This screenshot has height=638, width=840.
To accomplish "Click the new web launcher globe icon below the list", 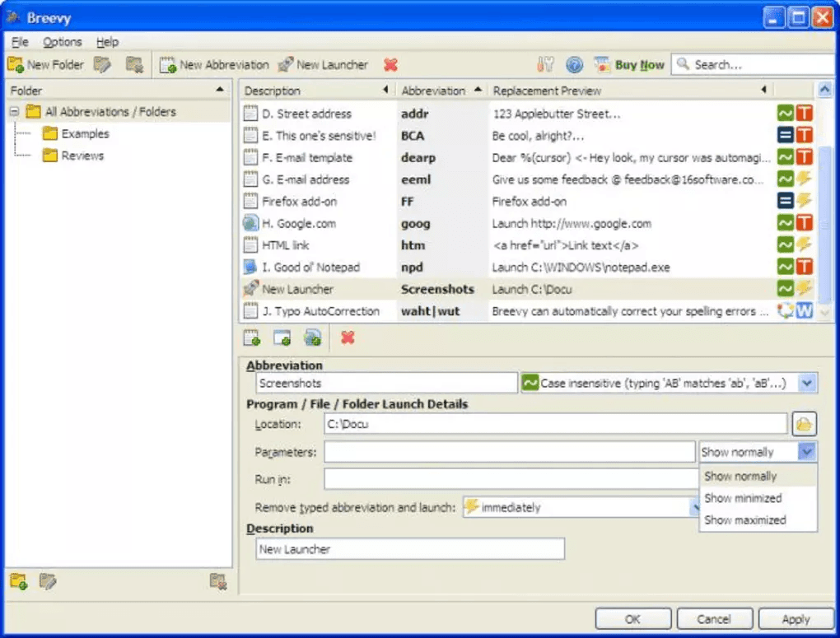I will pos(313,338).
